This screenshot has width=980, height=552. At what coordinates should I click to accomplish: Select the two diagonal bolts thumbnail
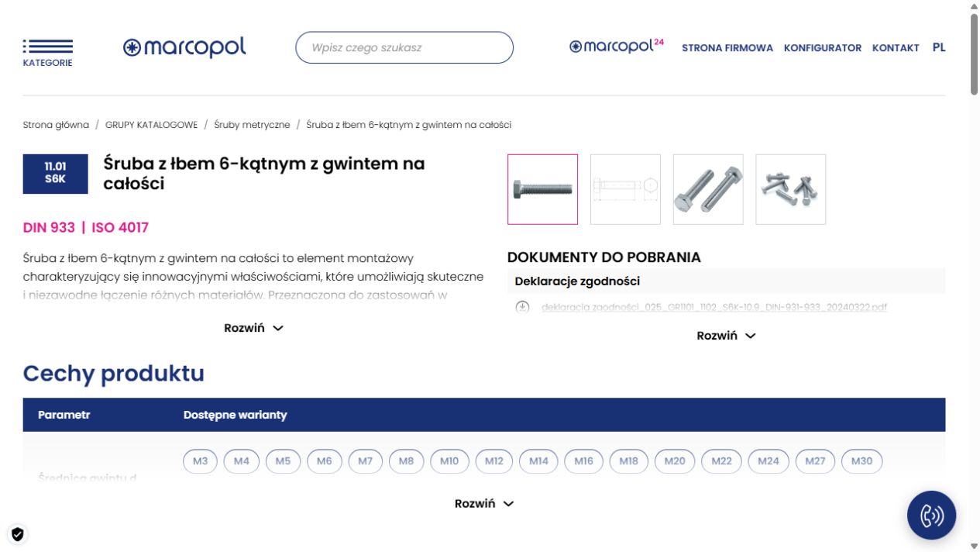(708, 189)
